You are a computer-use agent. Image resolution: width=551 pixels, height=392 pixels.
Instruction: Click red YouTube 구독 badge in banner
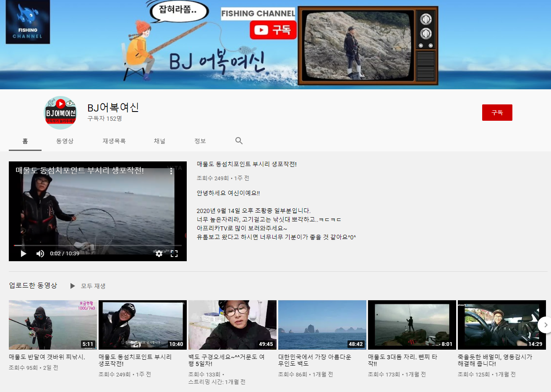(273, 30)
